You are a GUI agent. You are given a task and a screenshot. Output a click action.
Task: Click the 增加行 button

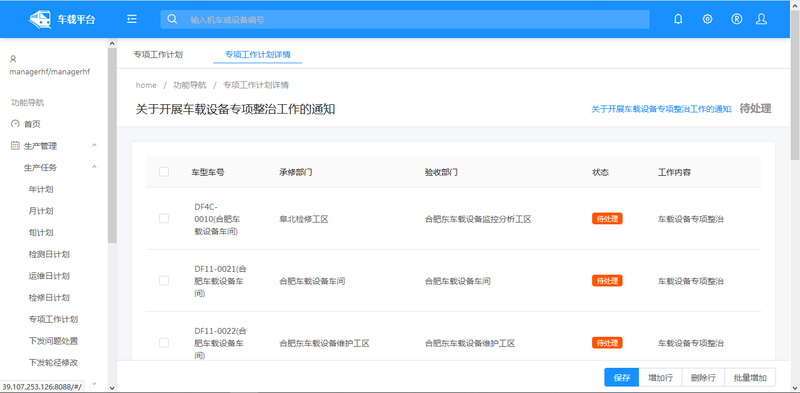click(x=661, y=378)
